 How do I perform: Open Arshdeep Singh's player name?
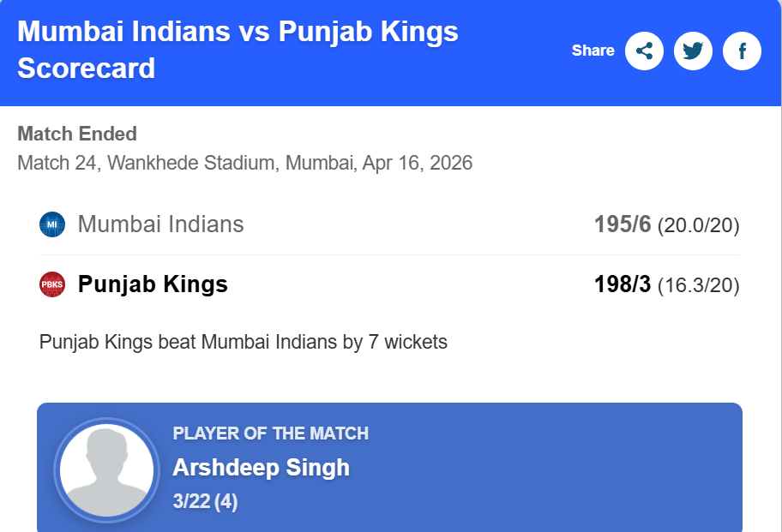[261, 468]
